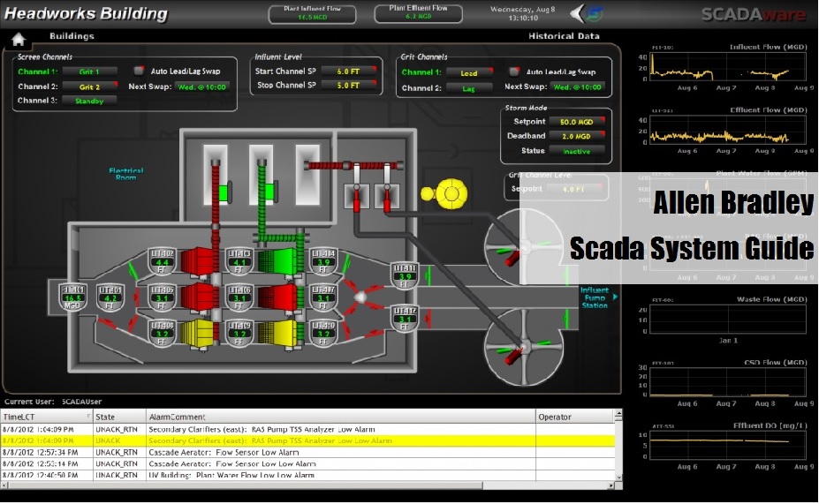Click the right yellow screen unit
Screen dimensions: 819x504
tap(277, 333)
